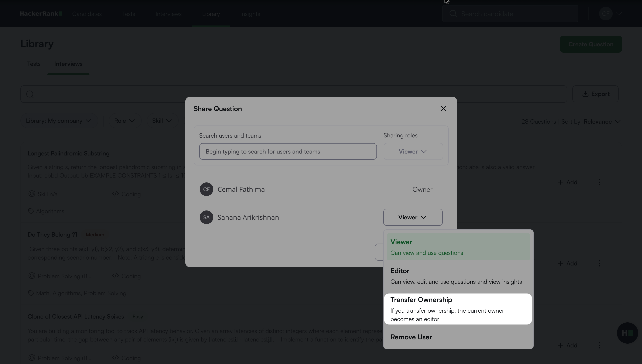This screenshot has width=642, height=364.
Task: Type in search users and teams field
Action: coord(288,151)
